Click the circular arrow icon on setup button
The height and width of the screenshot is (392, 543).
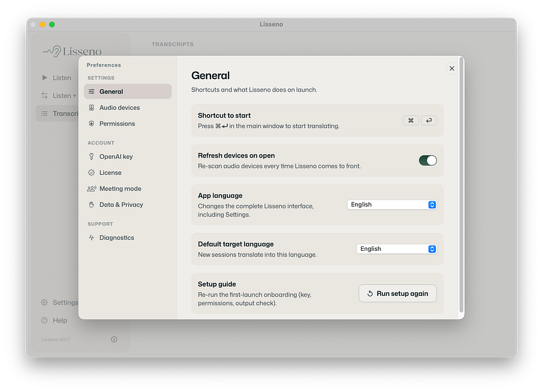(x=370, y=293)
